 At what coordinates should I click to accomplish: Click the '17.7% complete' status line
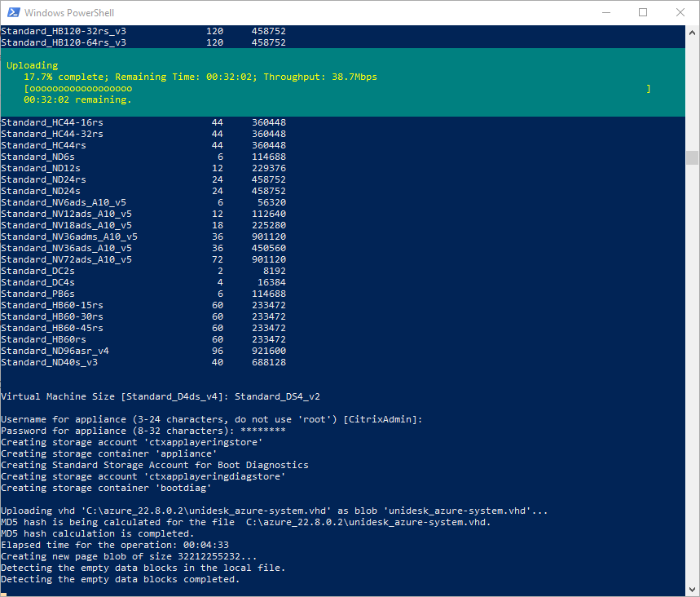coord(200,77)
